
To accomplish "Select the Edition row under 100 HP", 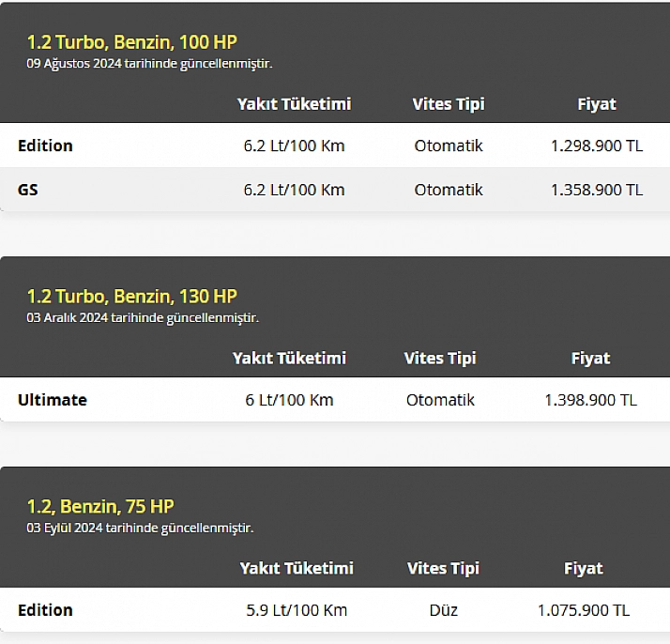I will 335,146.
